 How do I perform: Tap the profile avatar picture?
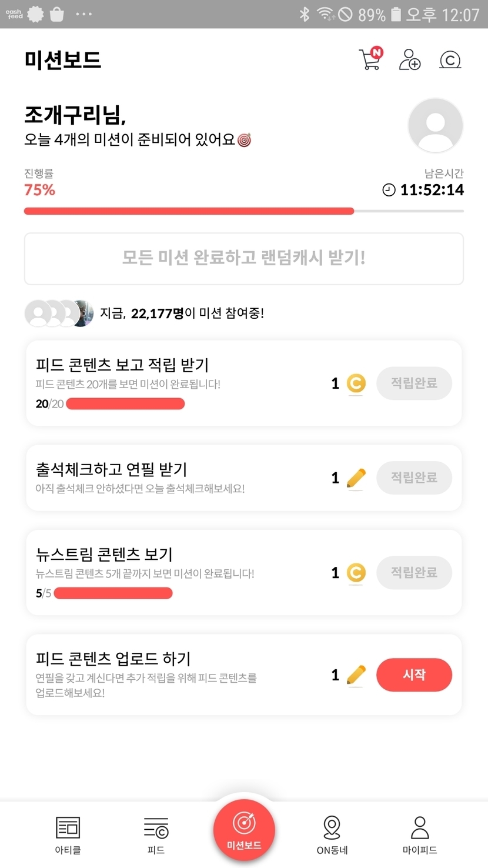coord(435,126)
